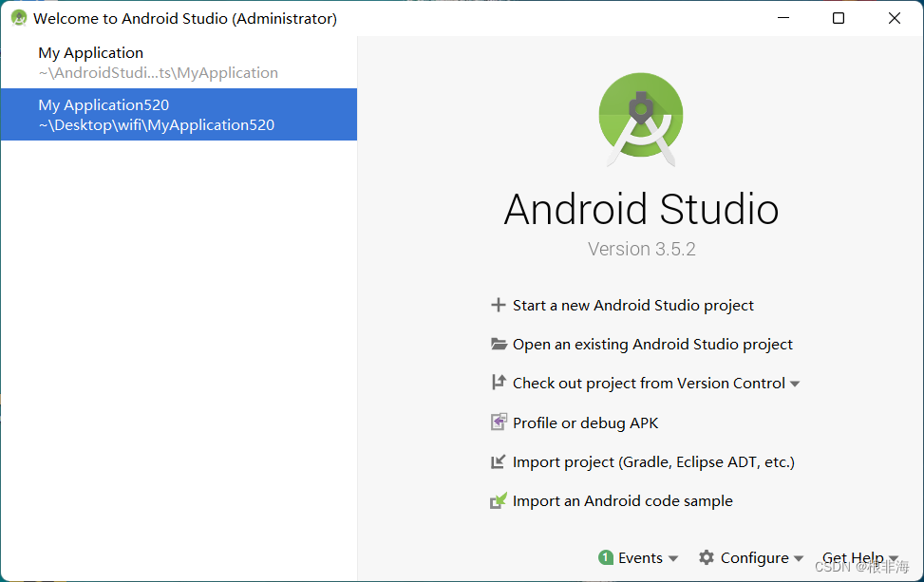Click the Android Studio heading text
Image resolution: width=924 pixels, height=582 pixels.
641,209
